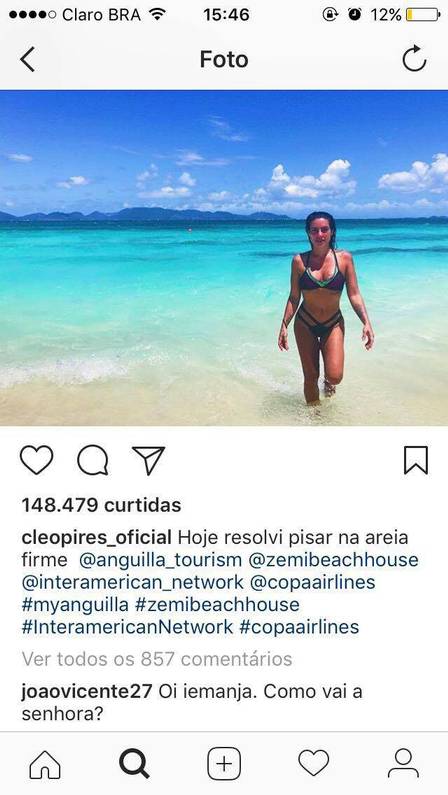Open the Search tab
Screen dimensions: 448x795
(134, 764)
